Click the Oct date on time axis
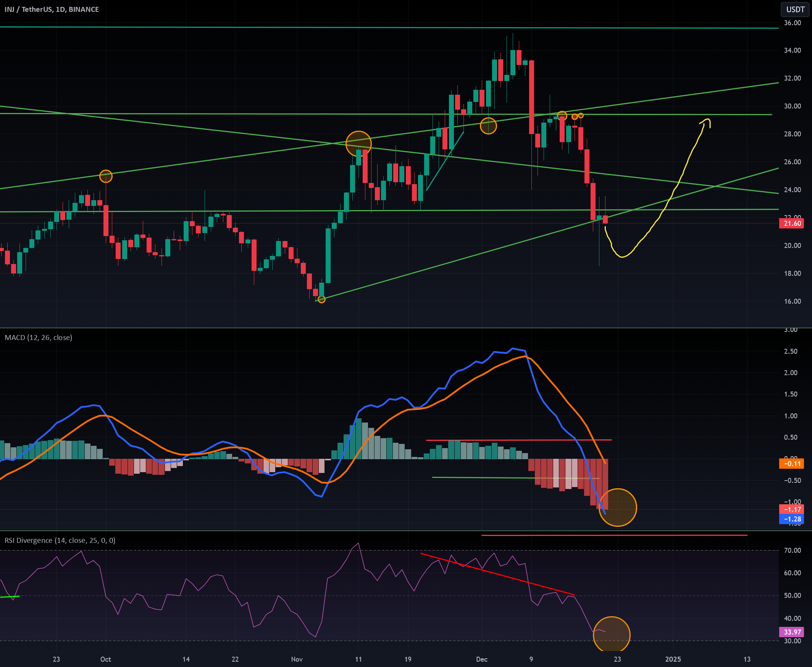The height and width of the screenshot is (667, 812). [x=106, y=659]
